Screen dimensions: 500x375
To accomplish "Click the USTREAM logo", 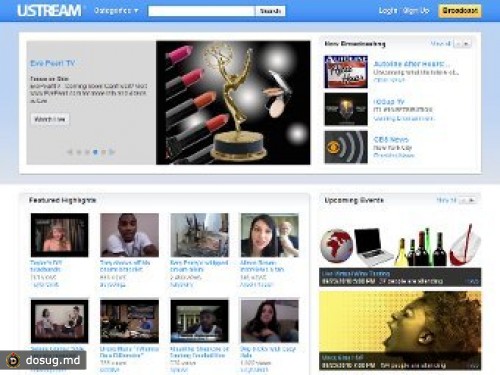I will (x=49, y=11).
